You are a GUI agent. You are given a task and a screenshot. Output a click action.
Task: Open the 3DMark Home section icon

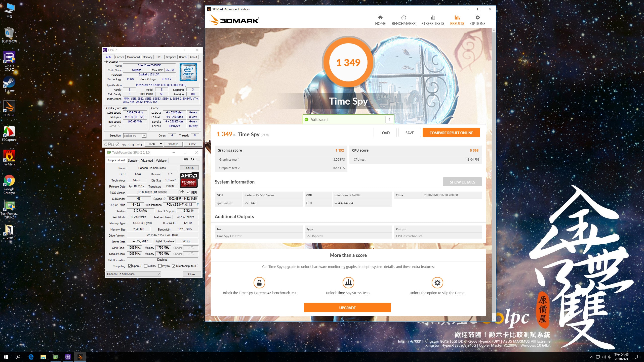pos(380,18)
